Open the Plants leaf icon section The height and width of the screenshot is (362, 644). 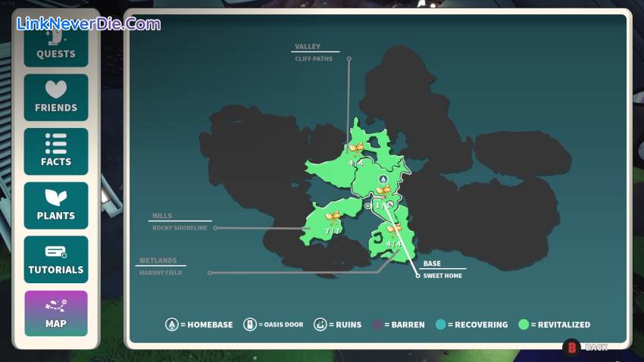click(56, 205)
